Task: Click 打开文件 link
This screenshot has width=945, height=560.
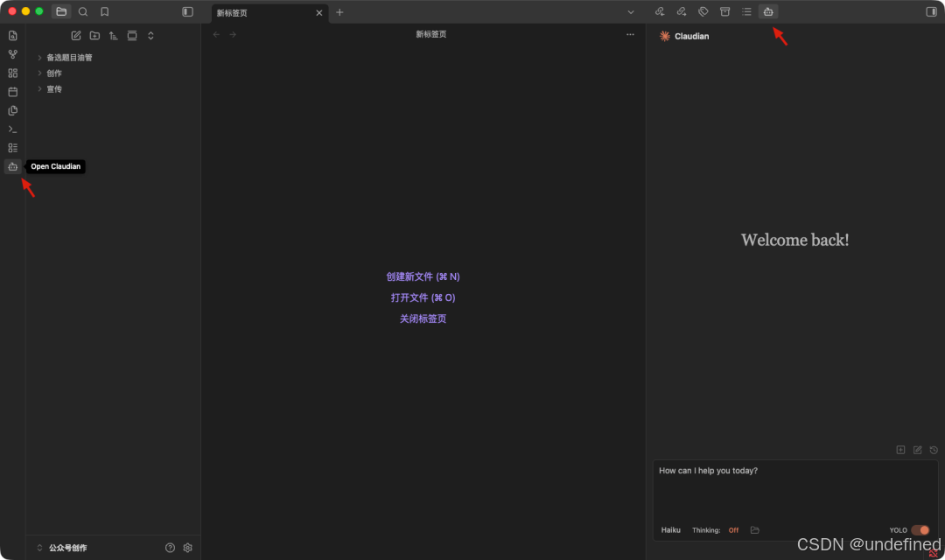Action: [x=423, y=297]
